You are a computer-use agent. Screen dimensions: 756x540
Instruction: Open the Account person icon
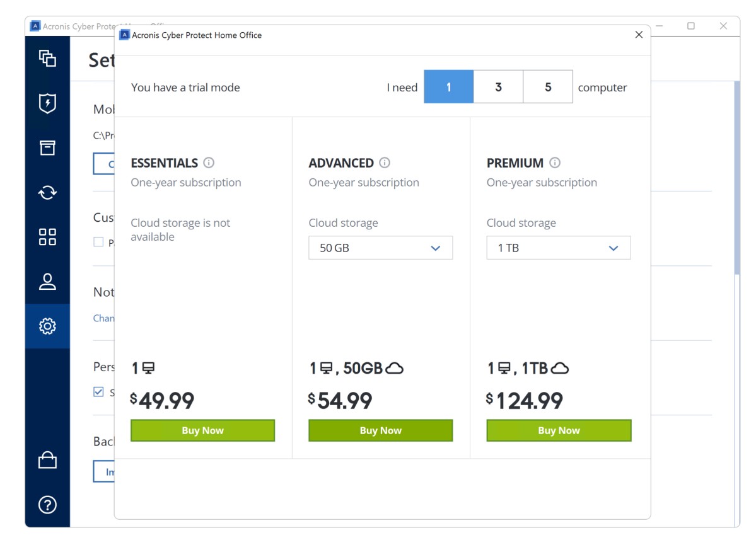coord(47,282)
